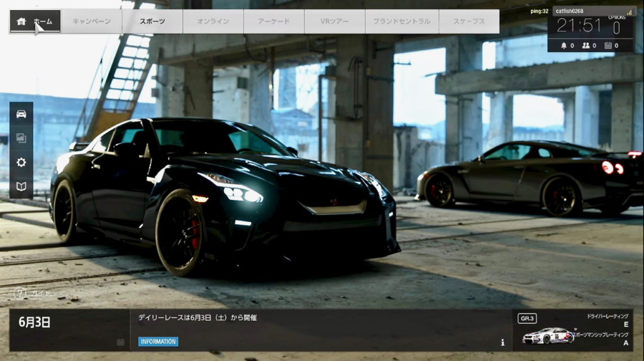
Task: Click the race car thumbnail in profile panel
Action: point(548,336)
